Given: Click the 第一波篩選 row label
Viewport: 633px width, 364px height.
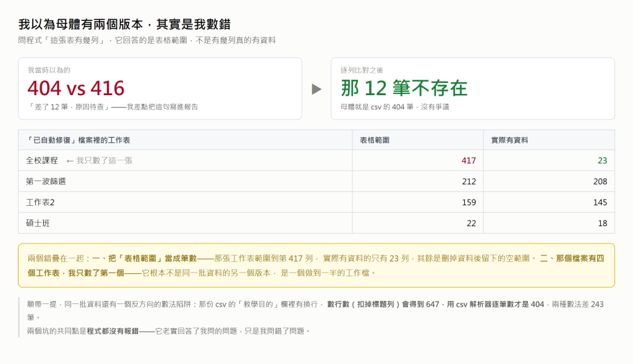Looking at the screenshot, I should point(46,182).
